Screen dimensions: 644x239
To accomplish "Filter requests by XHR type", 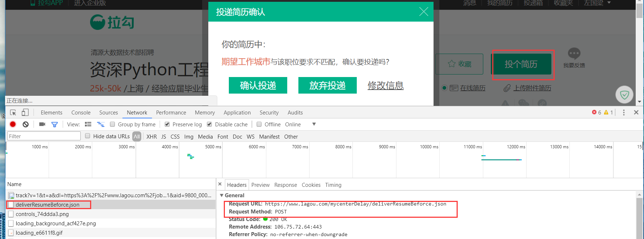I will point(152,136).
